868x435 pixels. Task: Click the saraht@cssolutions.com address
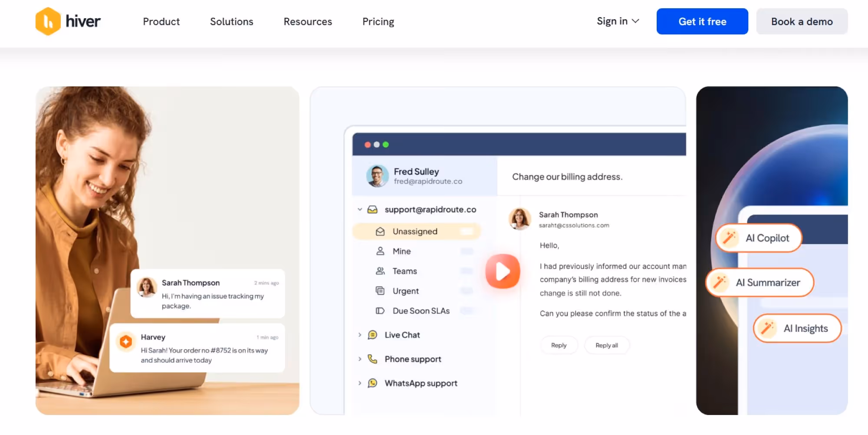574,225
